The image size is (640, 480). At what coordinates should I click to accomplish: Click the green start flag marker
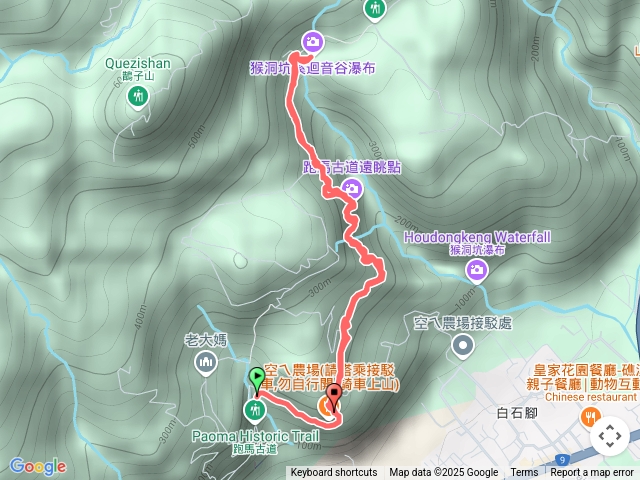(x=257, y=380)
